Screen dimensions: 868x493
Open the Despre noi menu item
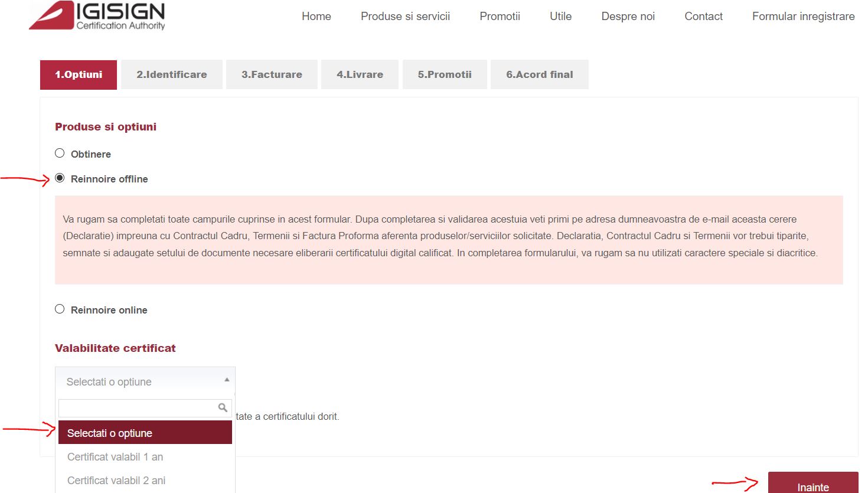628,17
